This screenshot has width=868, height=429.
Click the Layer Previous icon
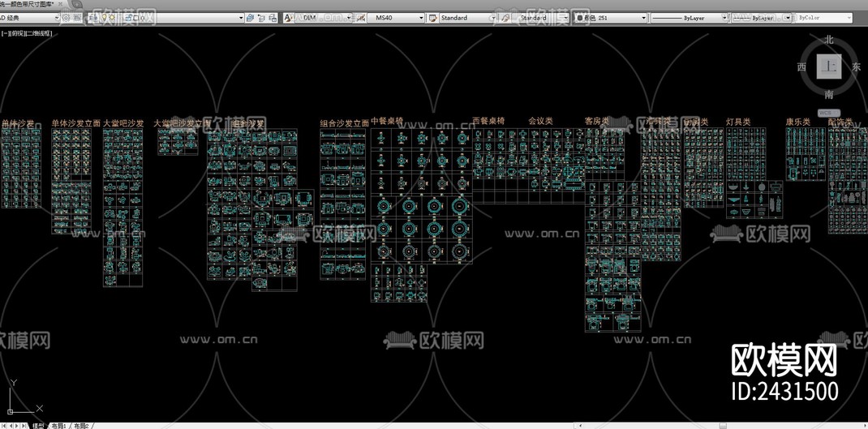click(x=261, y=18)
